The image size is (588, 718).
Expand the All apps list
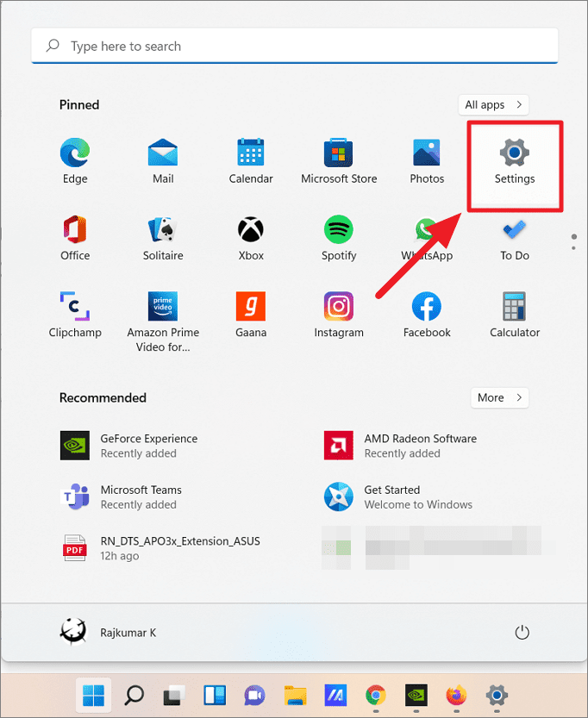493,105
